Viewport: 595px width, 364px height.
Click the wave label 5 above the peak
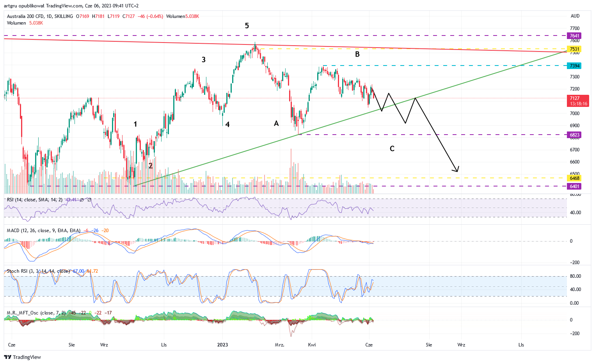click(x=247, y=26)
